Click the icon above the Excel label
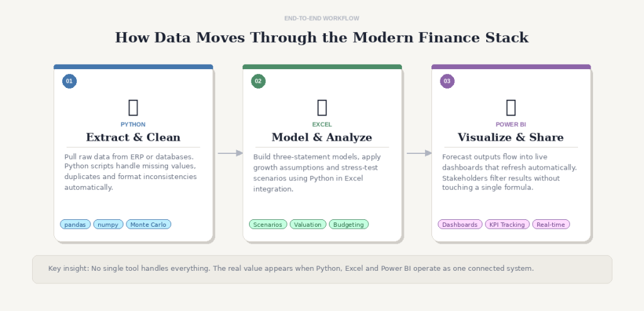The image size is (644, 311). pyautogui.click(x=322, y=107)
